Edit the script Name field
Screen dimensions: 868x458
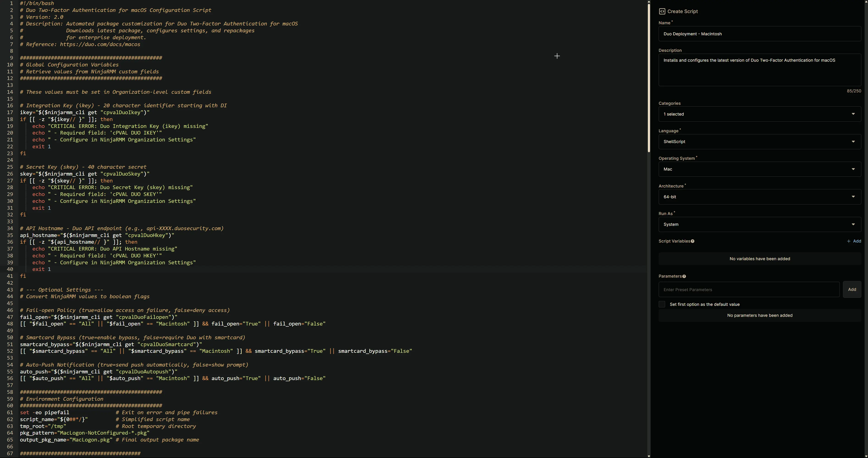coord(760,34)
